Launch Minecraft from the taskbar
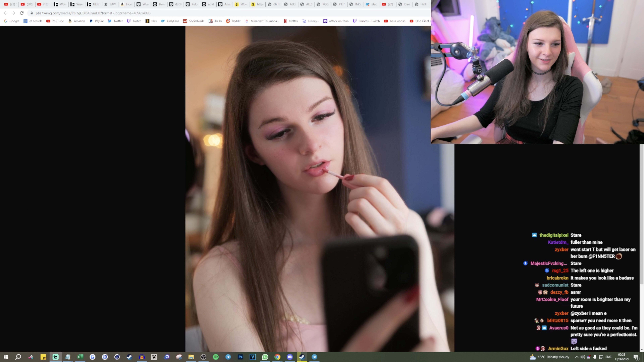Viewport: 644px width, 362px height. 154,357
